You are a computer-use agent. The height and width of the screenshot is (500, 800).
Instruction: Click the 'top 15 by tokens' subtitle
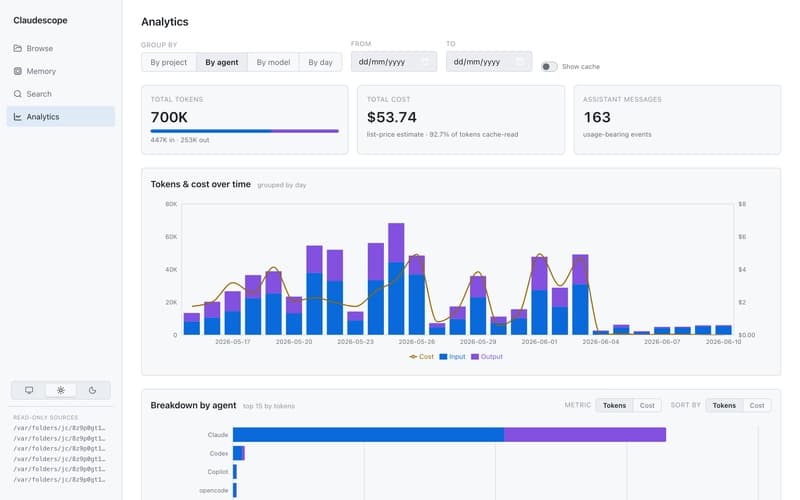point(269,406)
